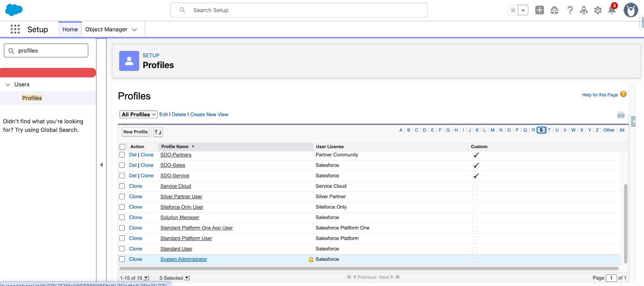The height and width of the screenshot is (286, 644).
Task: Switch to the Object Manager tab
Action: click(x=106, y=29)
